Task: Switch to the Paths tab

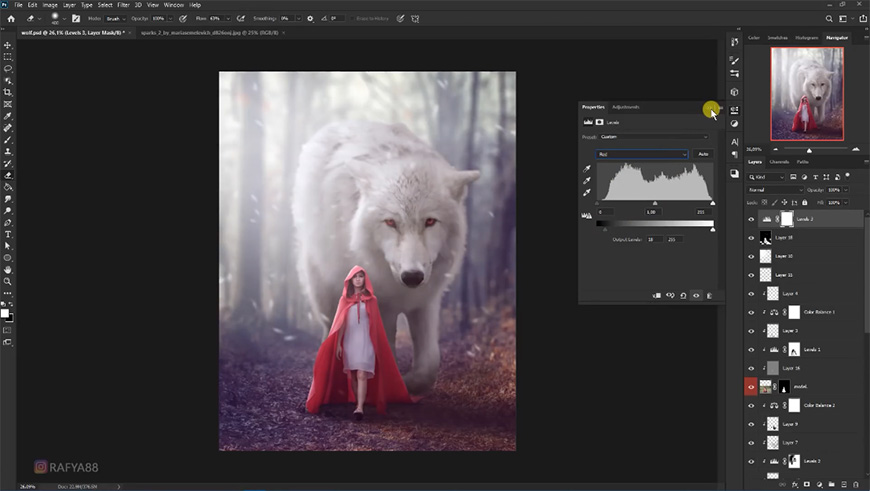Action: coord(802,162)
